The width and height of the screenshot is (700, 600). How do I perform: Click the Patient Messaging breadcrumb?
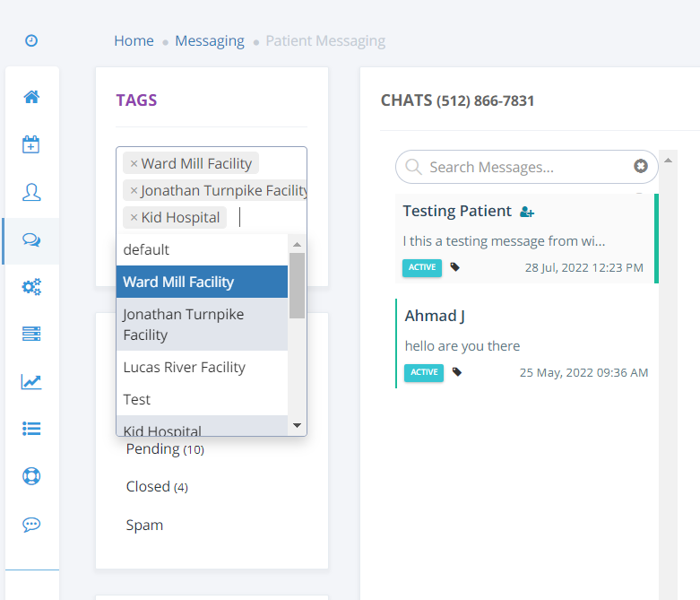[325, 40]
